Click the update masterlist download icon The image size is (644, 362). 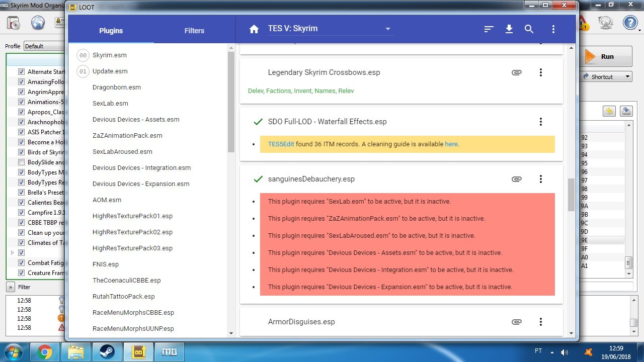click(x=509, y=29)
